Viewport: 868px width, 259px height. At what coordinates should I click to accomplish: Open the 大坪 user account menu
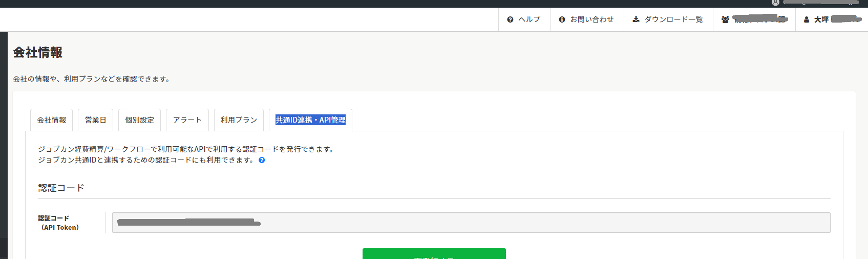coord(832,19)
